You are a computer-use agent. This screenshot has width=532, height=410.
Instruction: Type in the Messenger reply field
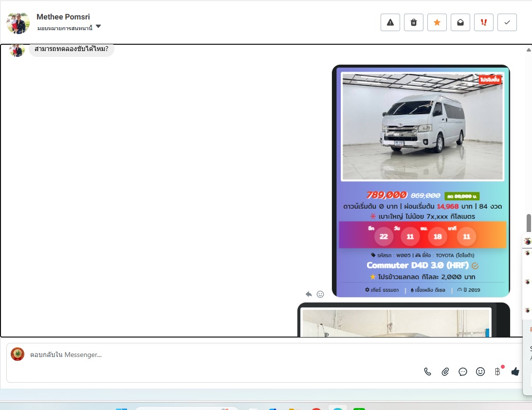point(219,355)
